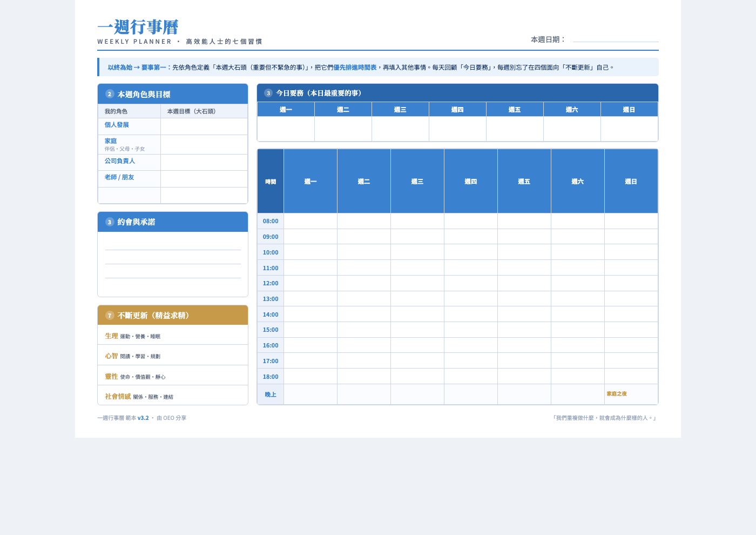Click the 社會情感 renewal row
This screenshot has height=535, width=756.
tap(173, 396)
